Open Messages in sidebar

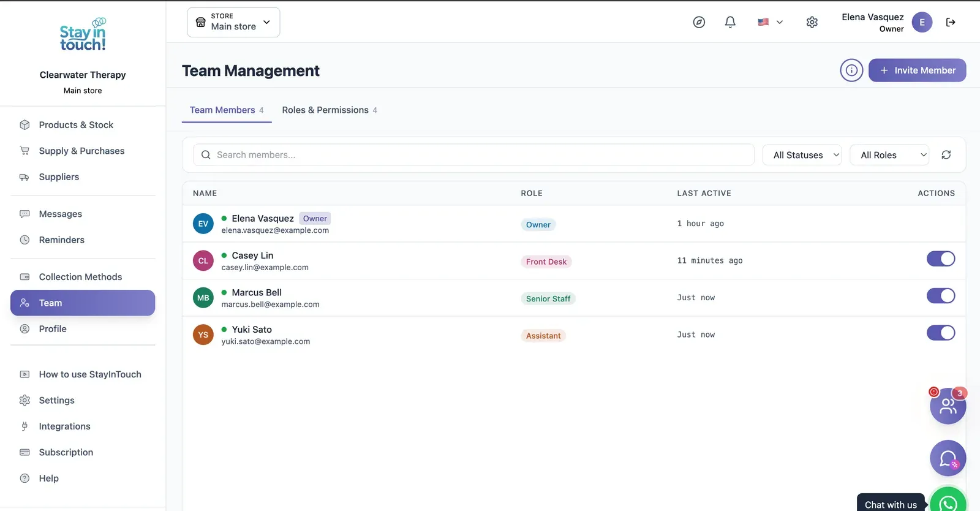[x=83, y=214]
